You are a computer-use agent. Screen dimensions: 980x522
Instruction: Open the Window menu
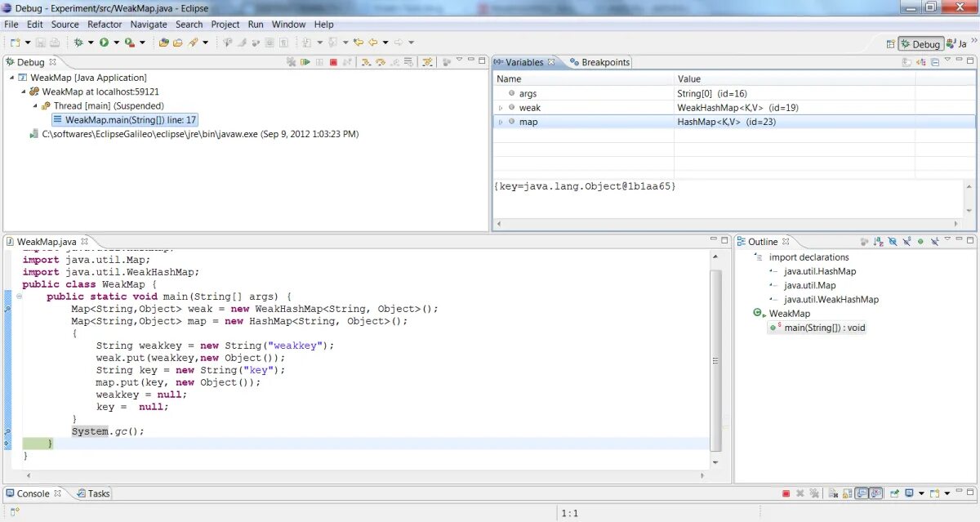click(289, 25)
